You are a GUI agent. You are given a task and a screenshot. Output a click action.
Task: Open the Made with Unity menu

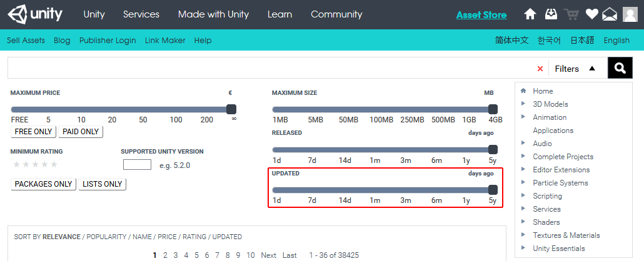(214, 14)
